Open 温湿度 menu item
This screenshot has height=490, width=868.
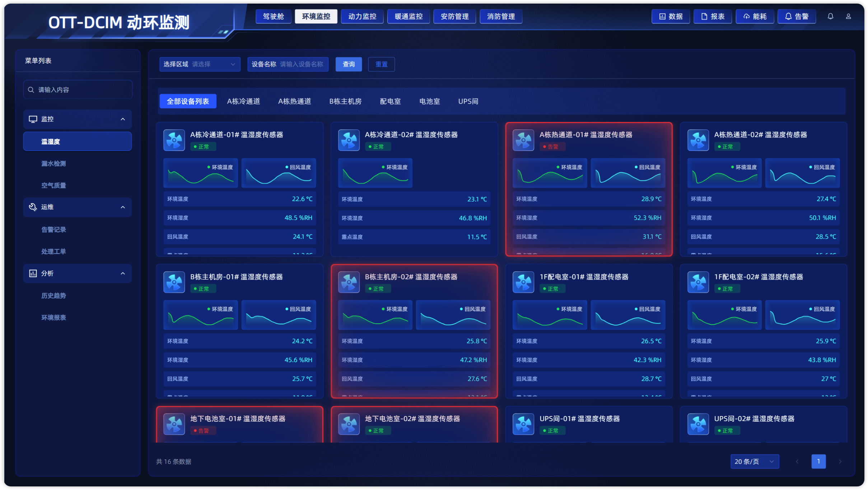(x=78, y=141)
